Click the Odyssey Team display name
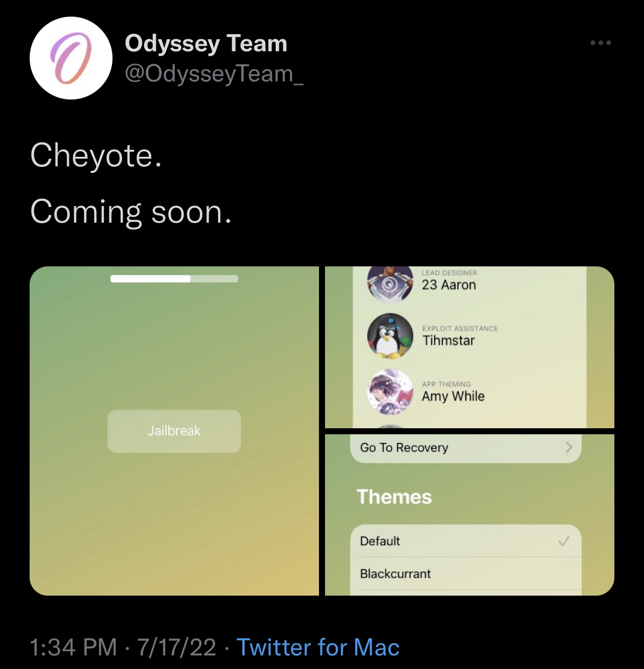This screenshot has height=669, width=644. 206,43
